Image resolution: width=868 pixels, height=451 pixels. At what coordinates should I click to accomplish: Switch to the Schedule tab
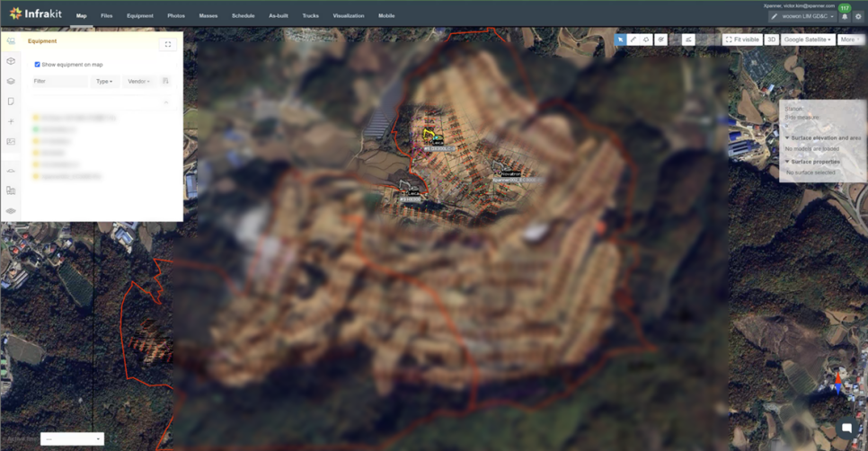tap(243, 16)
